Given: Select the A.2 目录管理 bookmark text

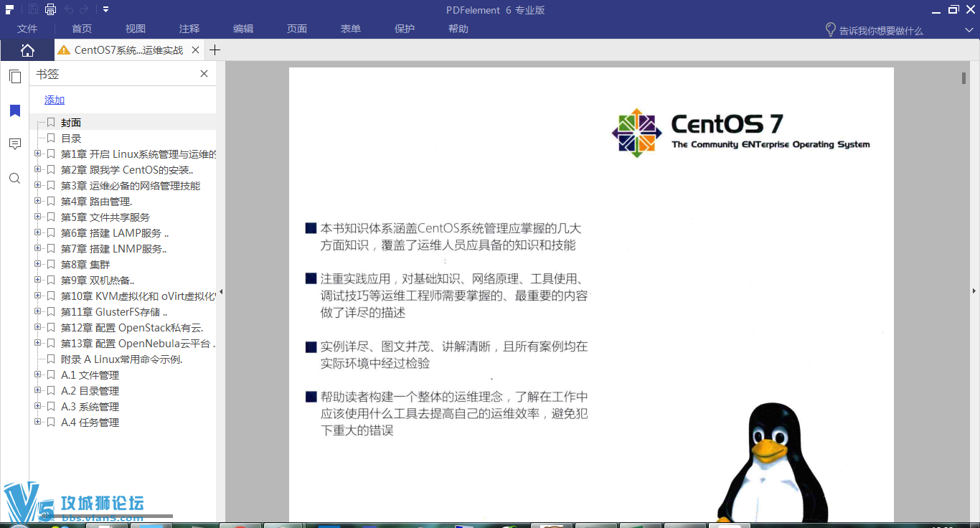Looking at the screenshot, I should (90, 391).
